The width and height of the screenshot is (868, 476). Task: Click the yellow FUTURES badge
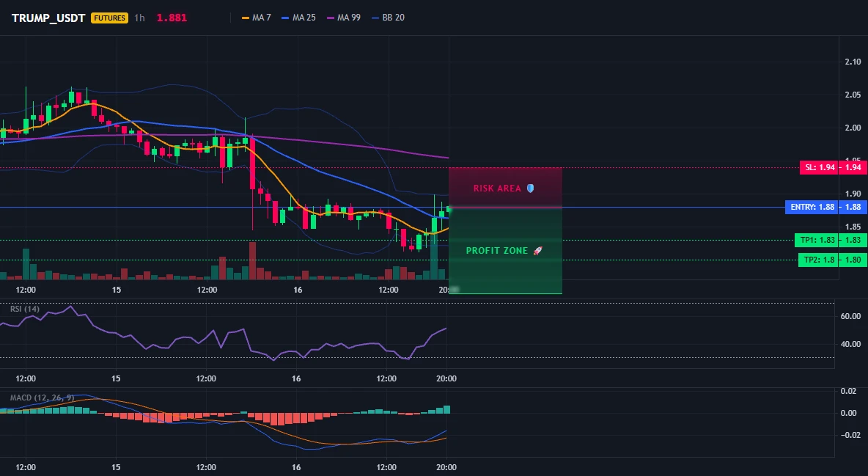[x=110, y=18]
